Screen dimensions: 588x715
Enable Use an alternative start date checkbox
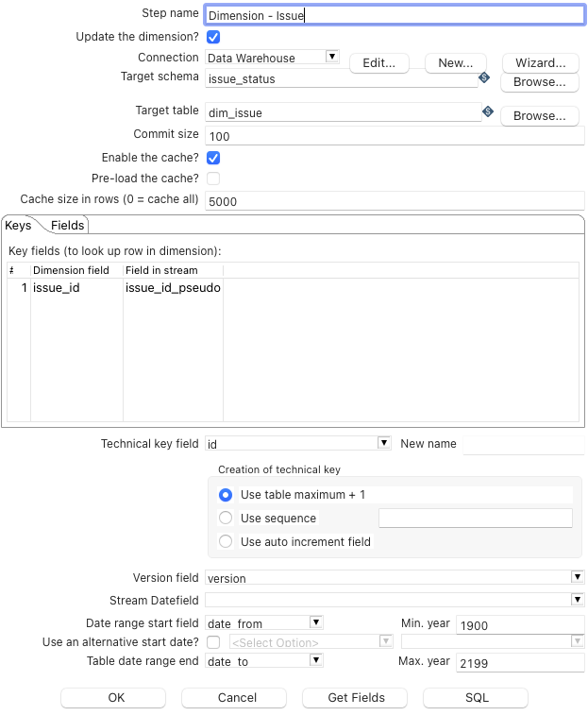coord(213,642)
